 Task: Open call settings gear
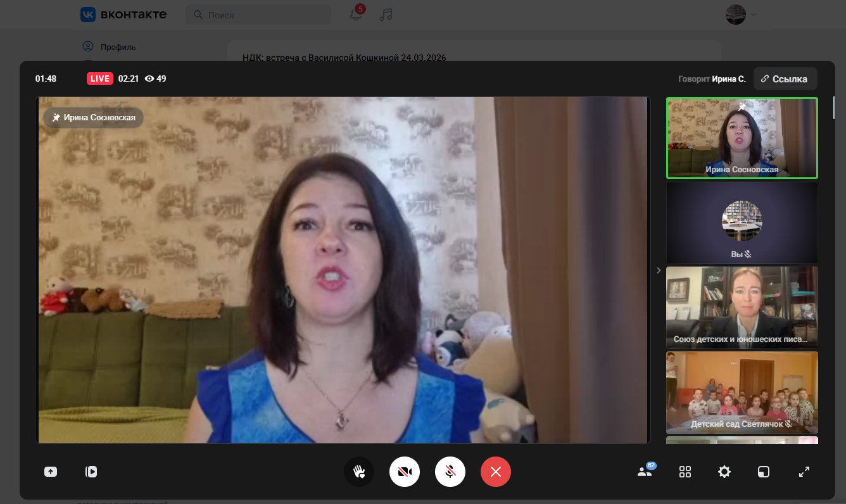click(724, 472)
